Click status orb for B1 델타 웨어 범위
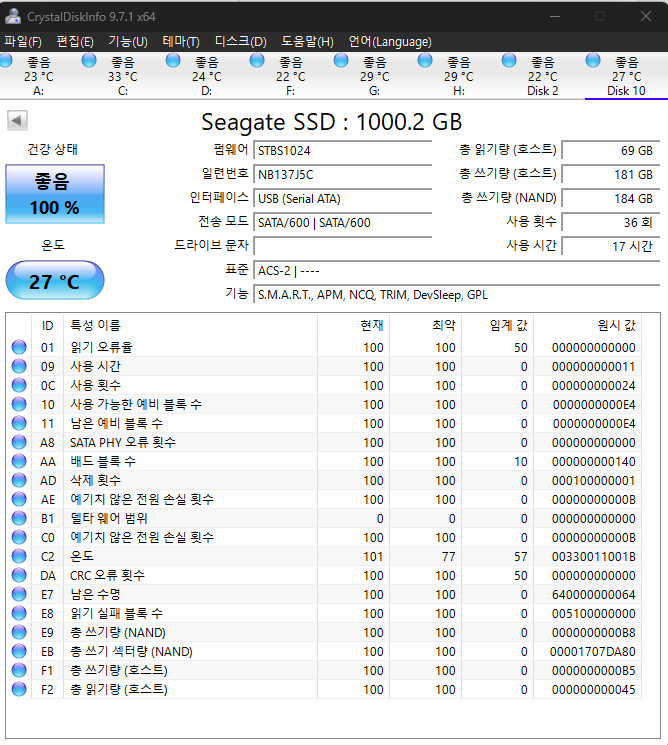 [x=19, y=518]
